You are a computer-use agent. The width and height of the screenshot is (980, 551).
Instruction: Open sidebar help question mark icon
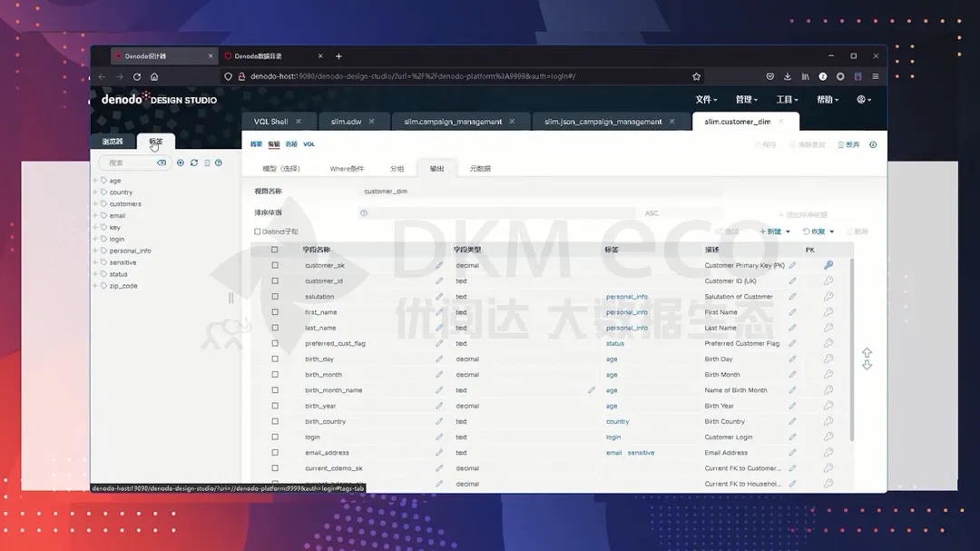click(x=219, y=163)
